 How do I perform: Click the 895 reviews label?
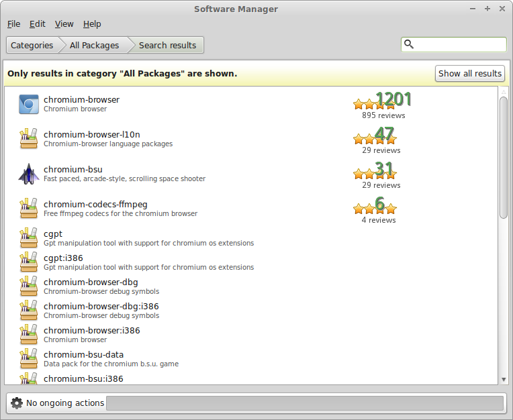(383, 115)
